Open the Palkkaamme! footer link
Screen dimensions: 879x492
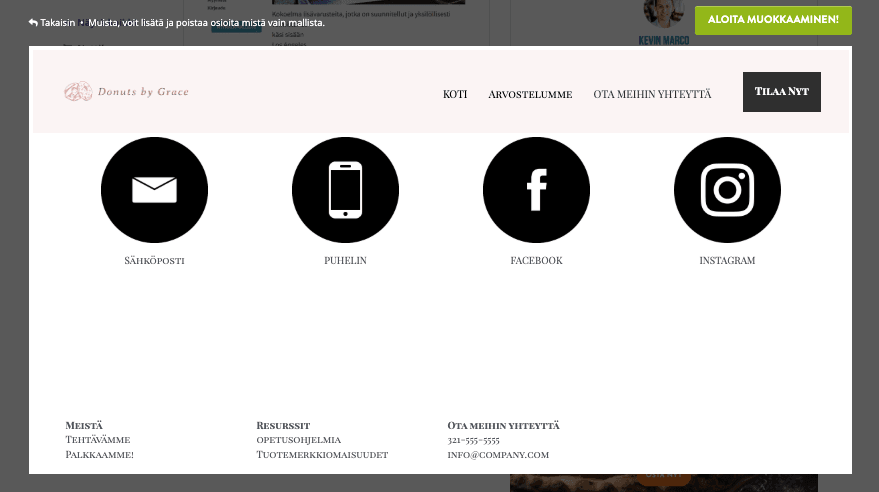[x=99, y=454]
